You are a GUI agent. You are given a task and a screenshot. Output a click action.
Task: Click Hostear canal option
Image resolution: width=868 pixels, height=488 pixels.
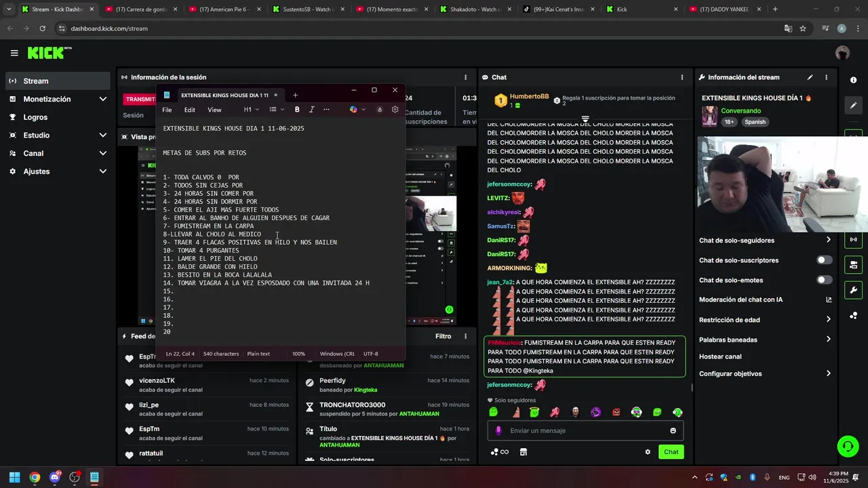pos(720,357)
